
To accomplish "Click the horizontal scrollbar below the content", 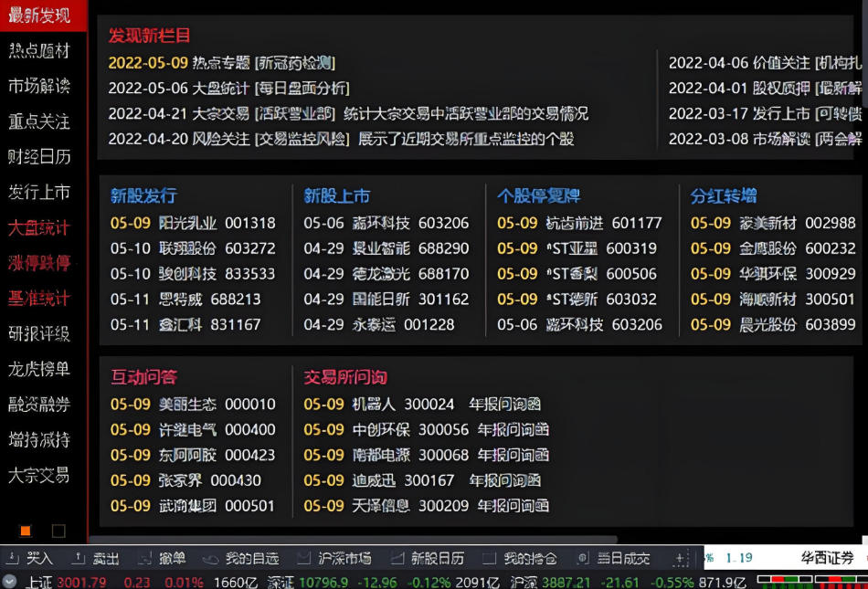I will [356, 540].
